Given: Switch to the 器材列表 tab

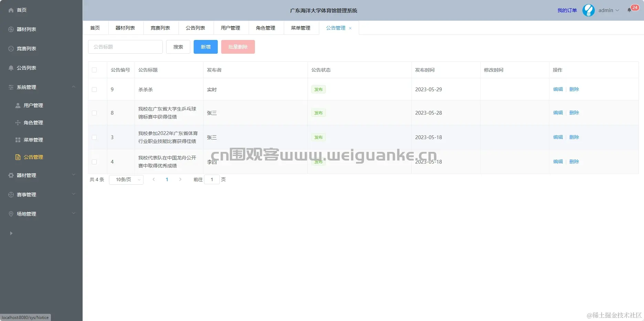Looking at the screenshot, I should [x=125, y=28].
